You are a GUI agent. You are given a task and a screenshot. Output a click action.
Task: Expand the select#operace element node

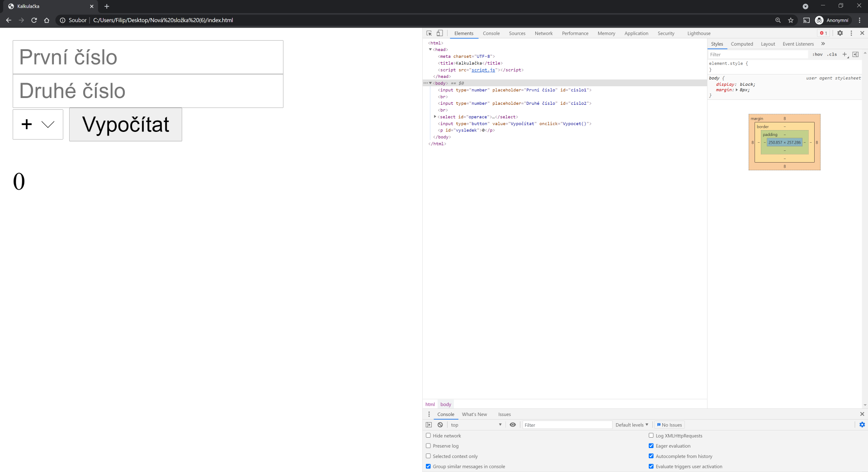pos(435,117)
